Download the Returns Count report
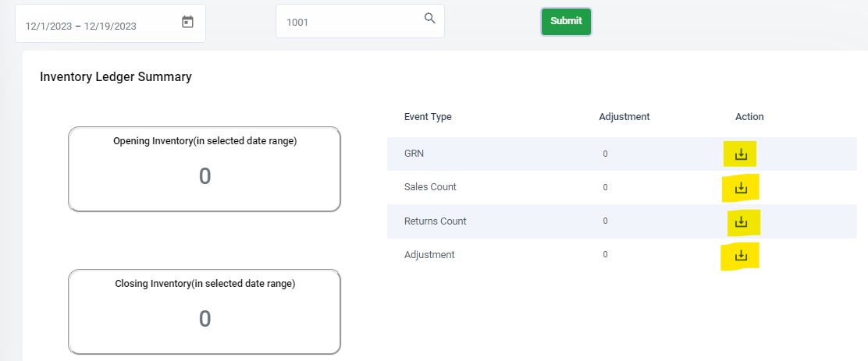This screenshot has height=361, width=868. coord(741,222)
